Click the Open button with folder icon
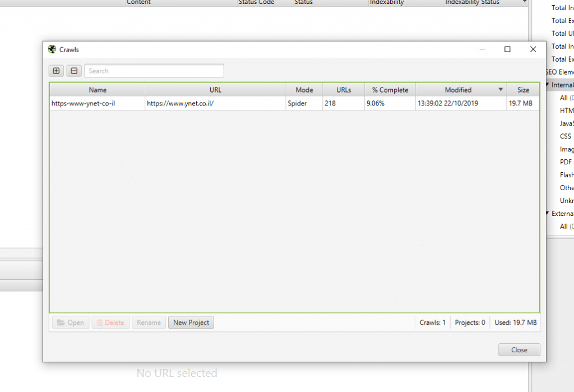Image resolution: width=574 pixels, height=392 pixels. pos(71,322)
